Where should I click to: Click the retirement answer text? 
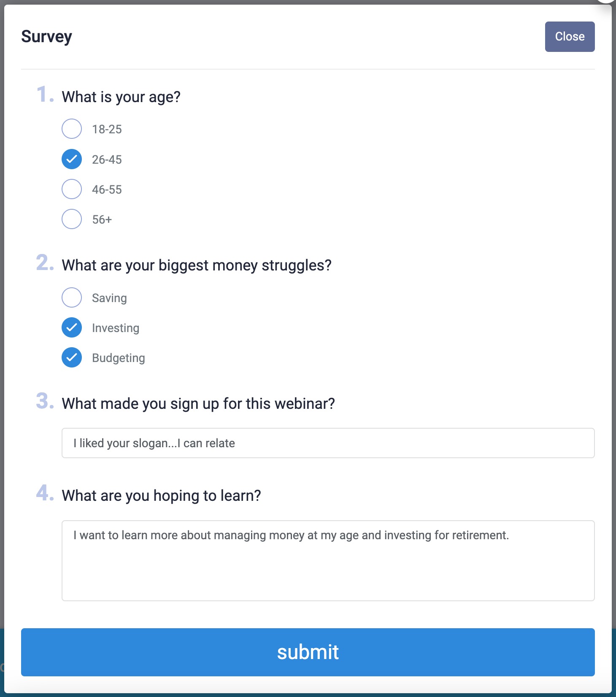(291, 535)
